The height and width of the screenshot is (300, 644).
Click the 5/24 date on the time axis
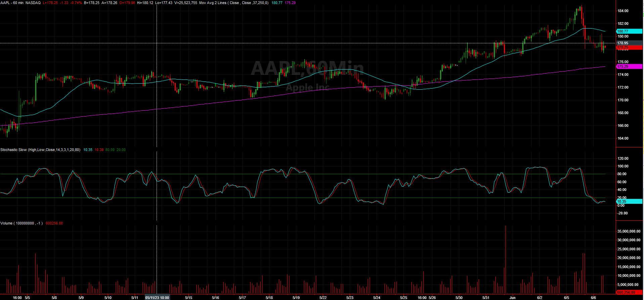point(377,298)
